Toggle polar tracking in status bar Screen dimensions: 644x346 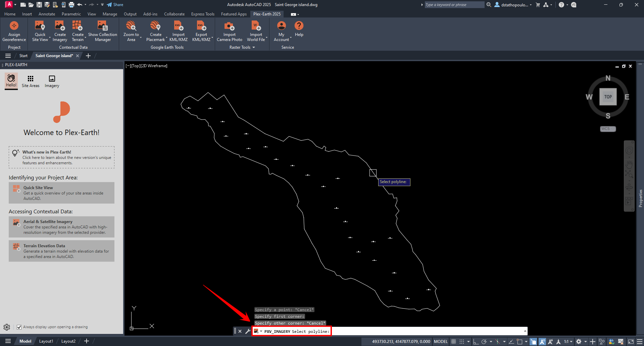click(x=484, y=341)
